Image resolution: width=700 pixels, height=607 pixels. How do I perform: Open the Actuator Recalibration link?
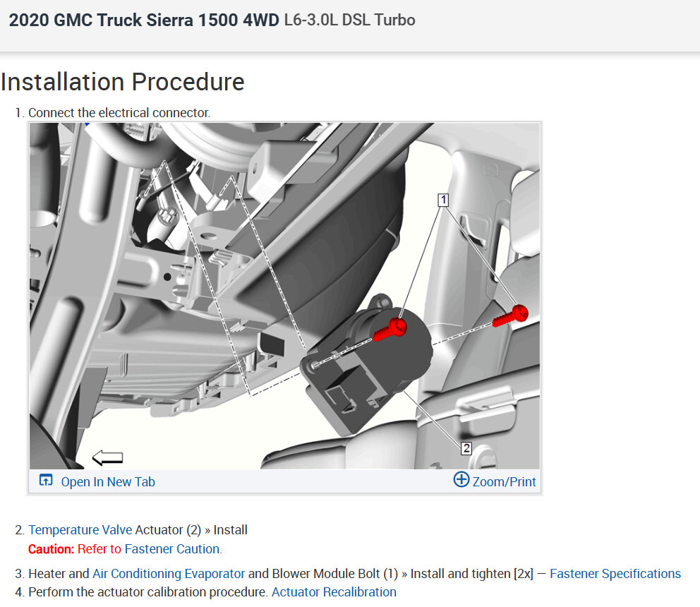click(x=334, y=591)
